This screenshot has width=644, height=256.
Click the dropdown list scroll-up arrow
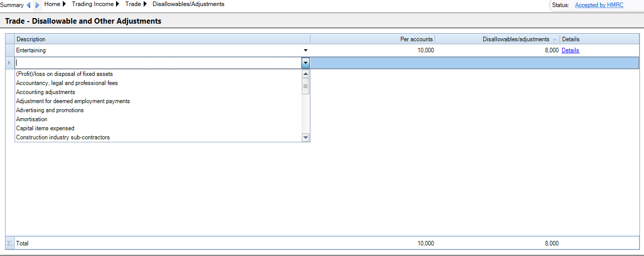pyautogui.click(x=305, y=74)
